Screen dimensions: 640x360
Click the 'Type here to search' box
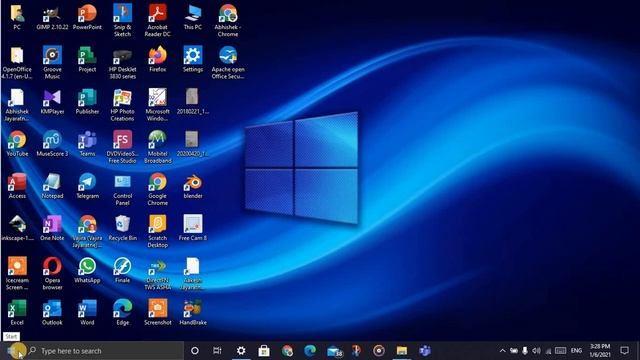coord(105,351)
